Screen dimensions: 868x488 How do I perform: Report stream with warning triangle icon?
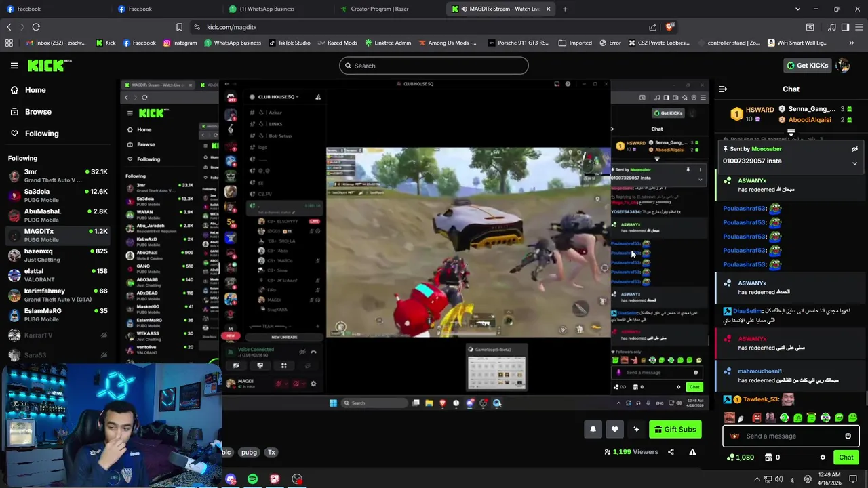pos(692,452)
